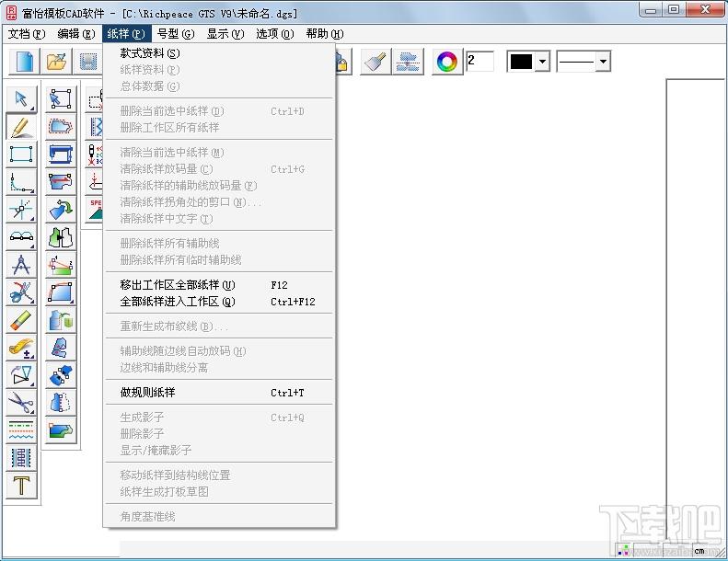This screenshot has width=728, height=561.
Task: Open the rainbow color wheel picker
Action: pos(447,62)
